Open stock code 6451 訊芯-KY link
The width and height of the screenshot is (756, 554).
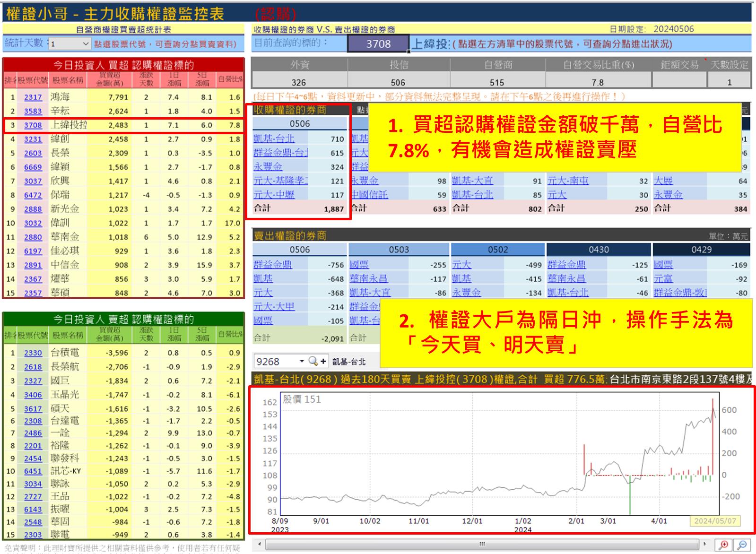(x=33, y=471)
